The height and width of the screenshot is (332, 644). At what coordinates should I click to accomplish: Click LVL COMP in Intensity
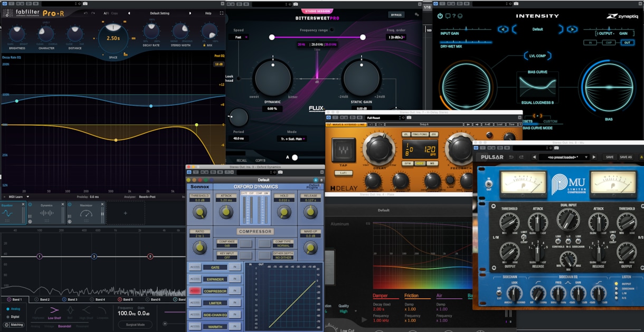click(537, 56)
